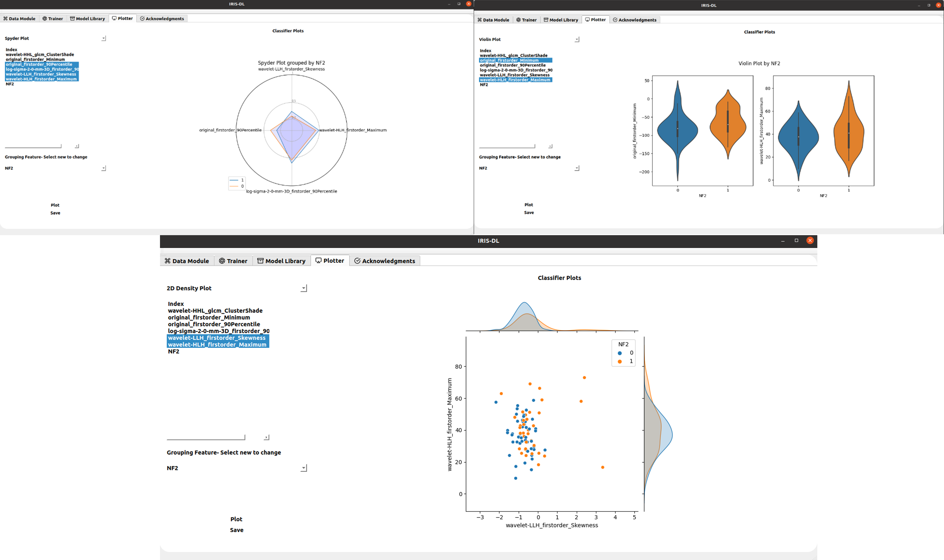The height and width of the screenshot is (560, 944).
Task: Open the 2D Density Plot type dropdown
Action: [x=303, y=288]
